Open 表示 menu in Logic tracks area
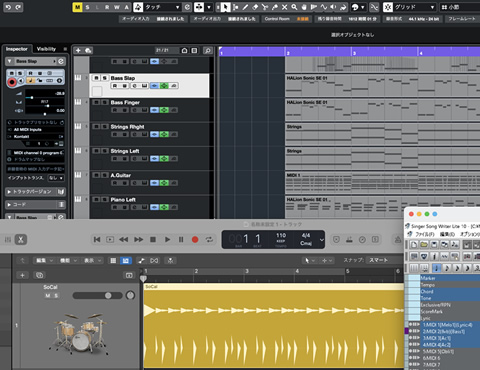The image size is (480, 370). click(92, 260)
